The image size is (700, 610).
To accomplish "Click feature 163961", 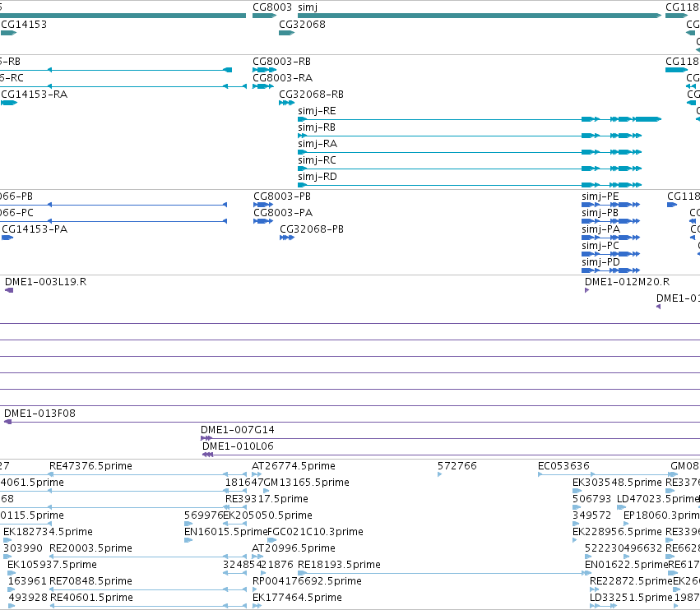I will (27, 581).
